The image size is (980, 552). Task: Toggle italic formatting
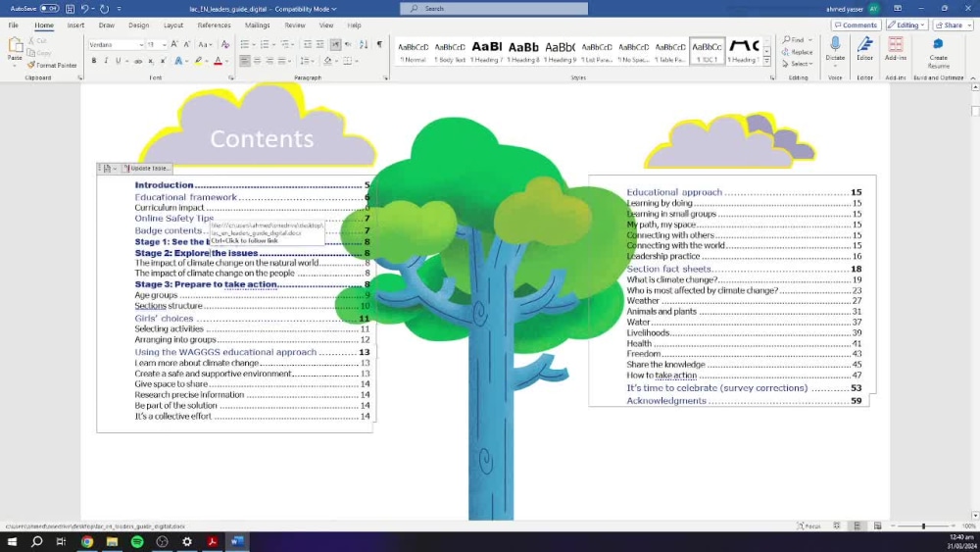pos(106,61)
